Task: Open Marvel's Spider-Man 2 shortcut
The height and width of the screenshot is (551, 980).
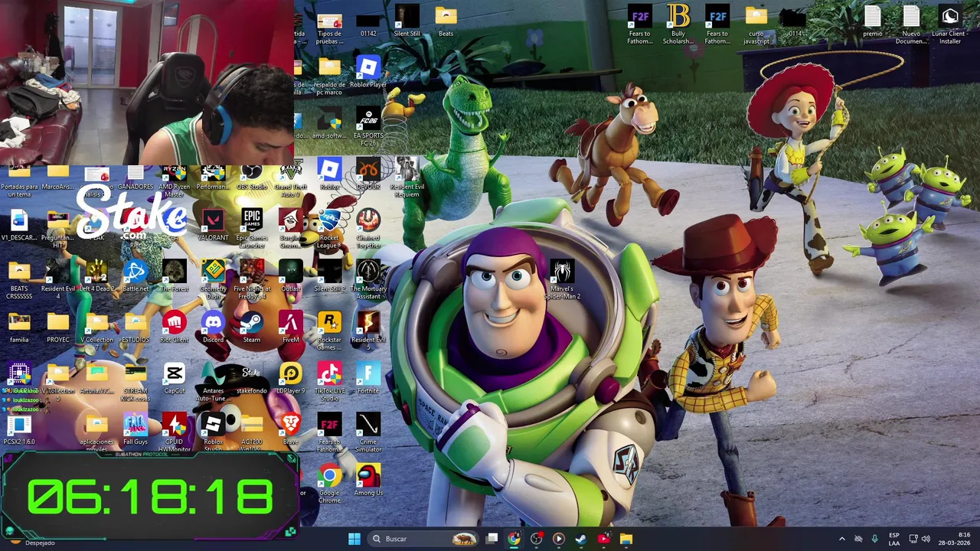Action: tap(562, 279)
